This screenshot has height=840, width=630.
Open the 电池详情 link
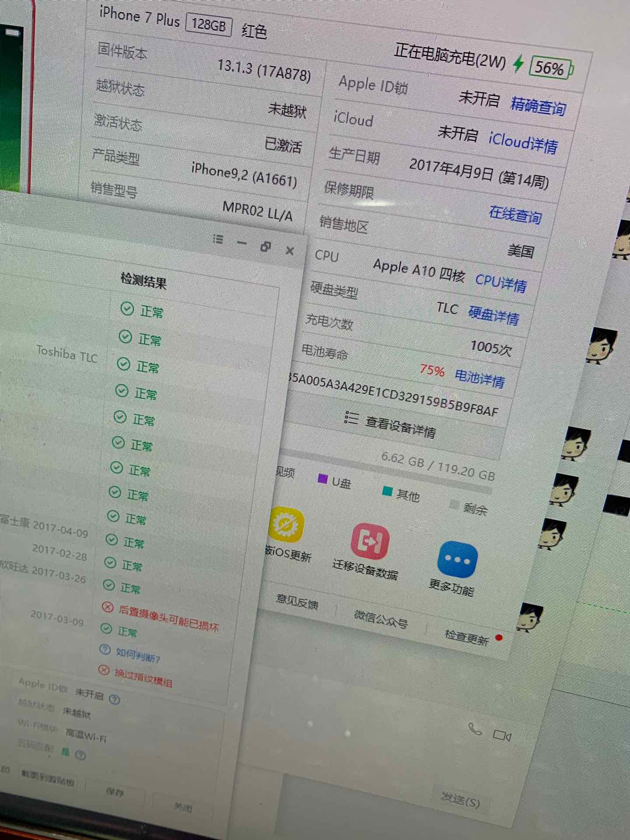480,378
